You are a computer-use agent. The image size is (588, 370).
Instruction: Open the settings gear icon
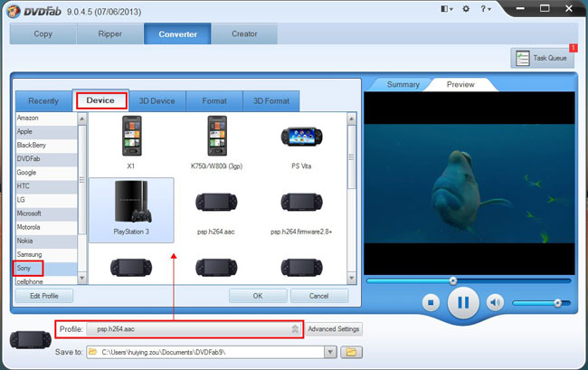(466, 9)
